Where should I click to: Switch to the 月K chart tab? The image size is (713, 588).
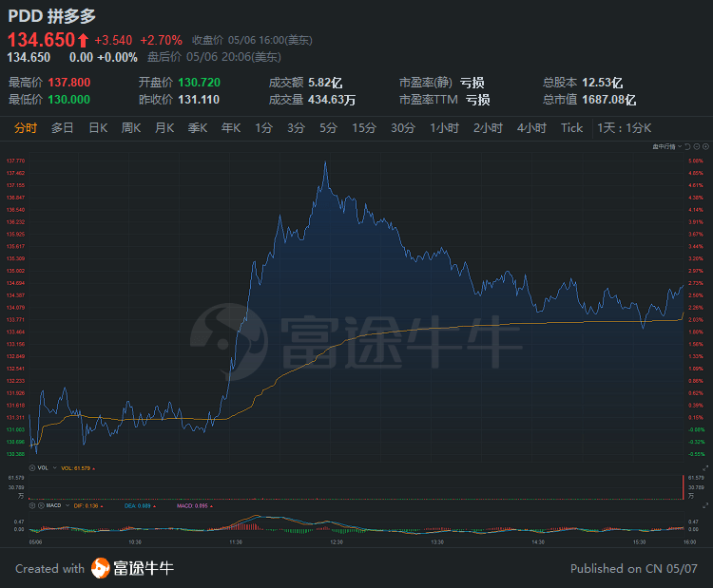pos(164,128)
